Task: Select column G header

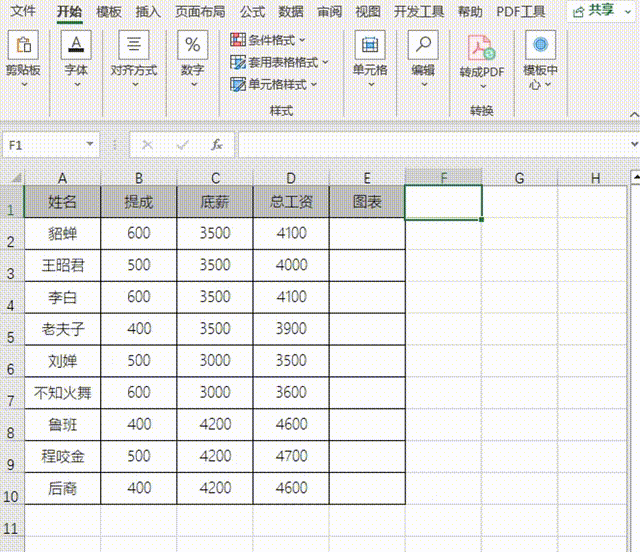Action: pyautogui.click(x=520, y=178)
